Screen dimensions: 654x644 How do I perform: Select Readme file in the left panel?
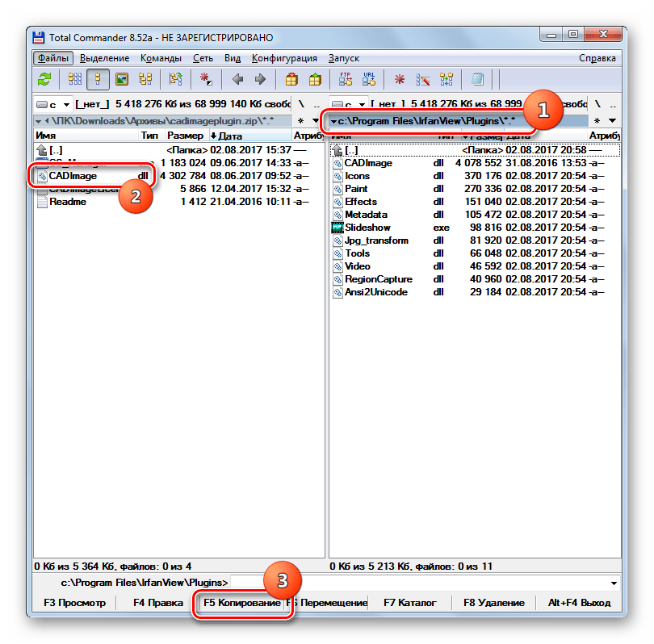pos(178,202)
